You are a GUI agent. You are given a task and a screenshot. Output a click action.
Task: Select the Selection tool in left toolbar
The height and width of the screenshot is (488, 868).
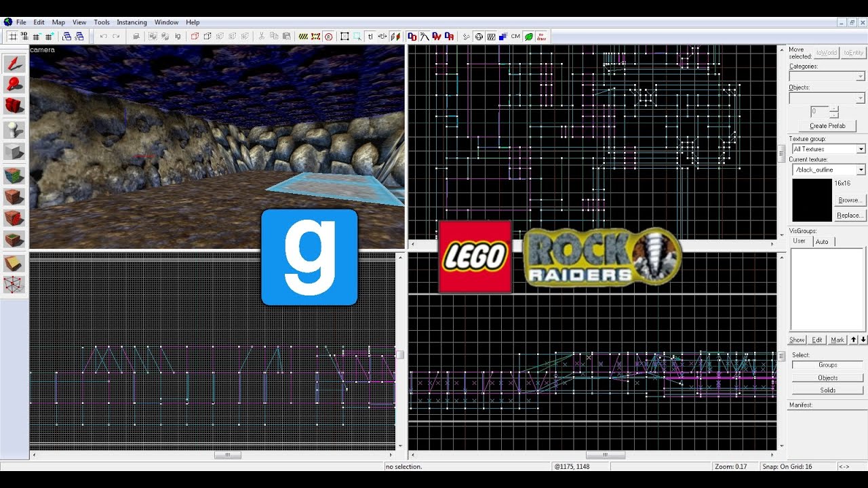[14, 64]
